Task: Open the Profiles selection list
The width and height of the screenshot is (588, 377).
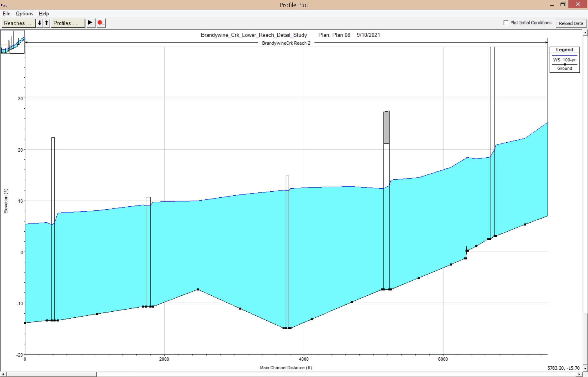Action: point(68,23)
